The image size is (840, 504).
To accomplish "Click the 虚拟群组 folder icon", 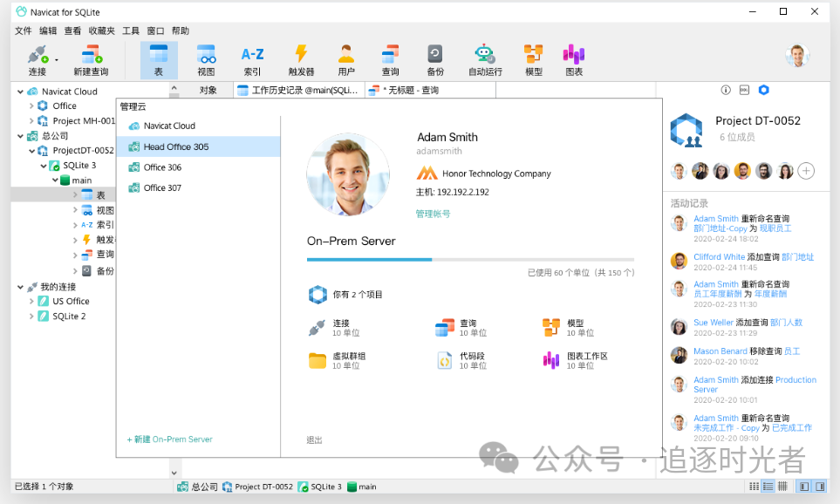I will coord(318,361).
